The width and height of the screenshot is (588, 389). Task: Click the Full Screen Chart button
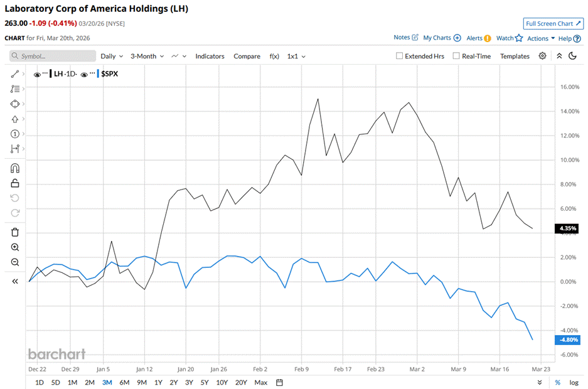(553, 23)
